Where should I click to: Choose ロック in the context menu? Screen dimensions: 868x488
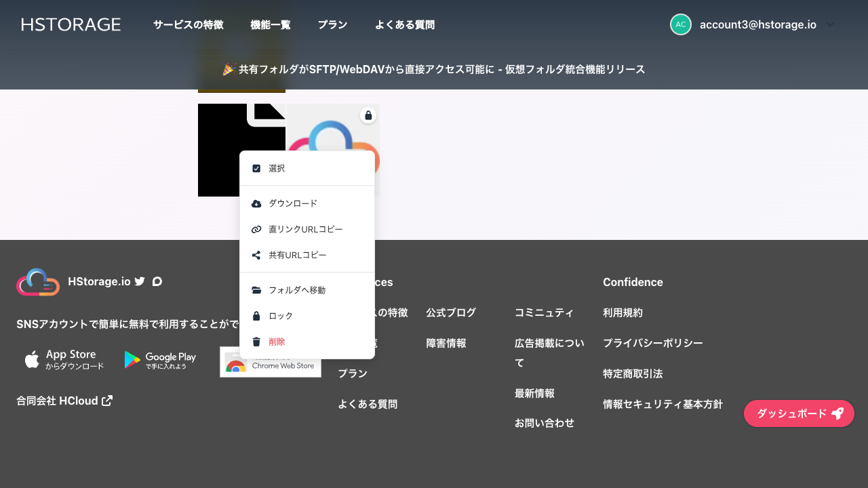point(307,316)
